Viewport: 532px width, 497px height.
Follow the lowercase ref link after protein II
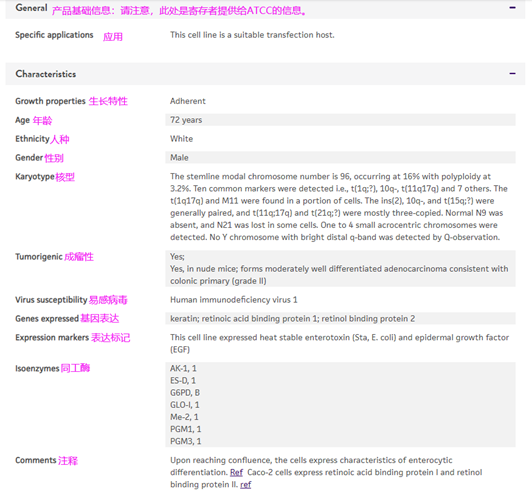click(x=246, y=484)
